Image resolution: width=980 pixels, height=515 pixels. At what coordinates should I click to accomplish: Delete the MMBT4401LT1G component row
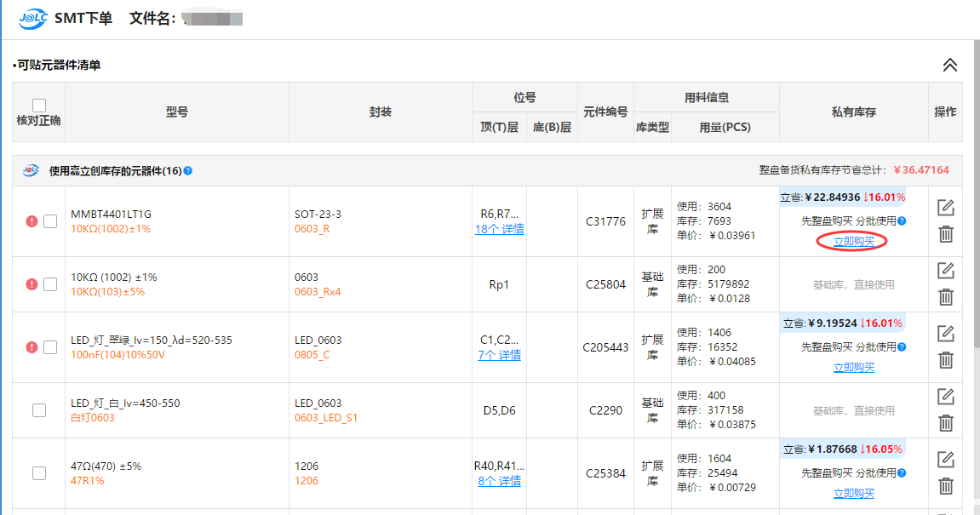pyautogui.click(x=945, y=234)
